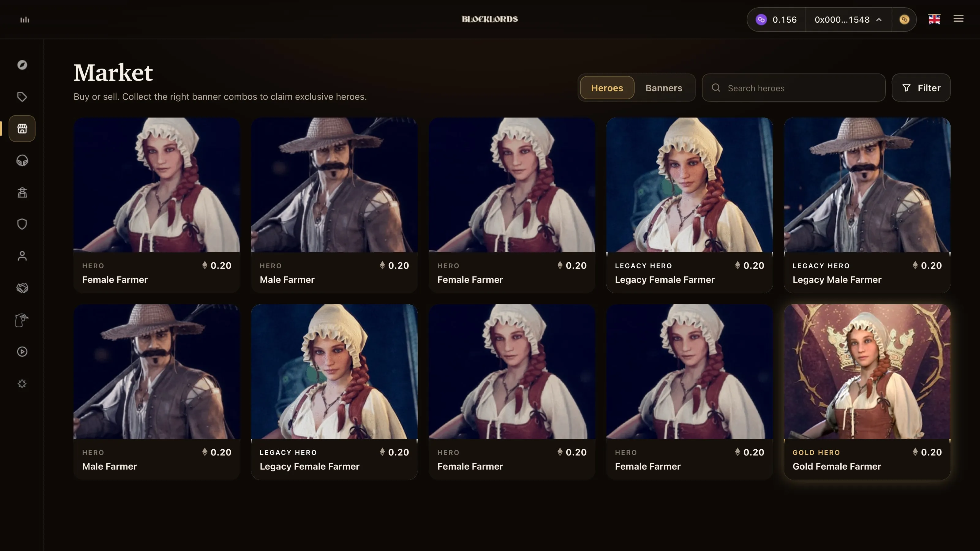Image resolution: width=980 pixels, height=551 pixels.
Task: Expand the wallet address 0x000...1548 dropdown
Action: (848, 19)
